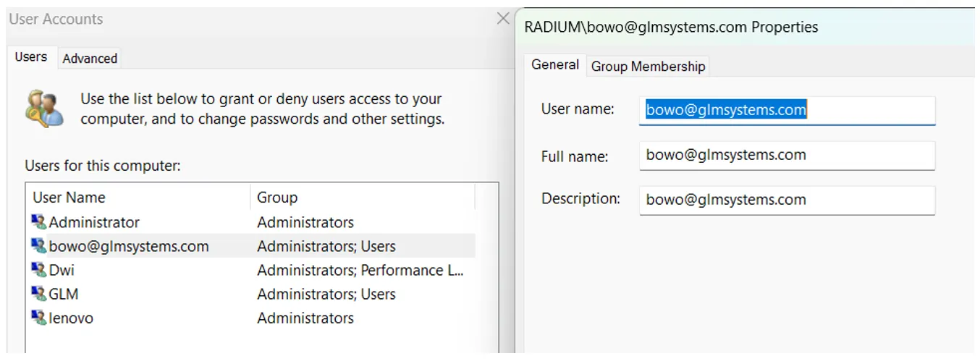Close the User Accounts window
This screenshot has width=980, height=364.
[503, 20]
